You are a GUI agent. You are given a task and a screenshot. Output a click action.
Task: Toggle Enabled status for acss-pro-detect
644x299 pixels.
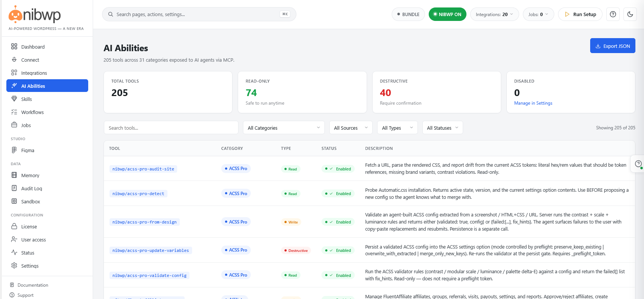click(338, 194)
